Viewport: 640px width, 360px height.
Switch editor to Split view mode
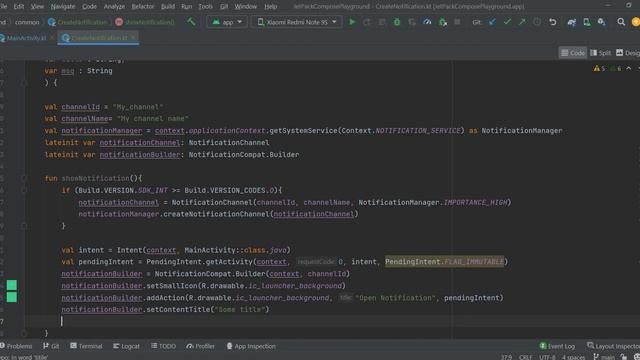point(600,53)
